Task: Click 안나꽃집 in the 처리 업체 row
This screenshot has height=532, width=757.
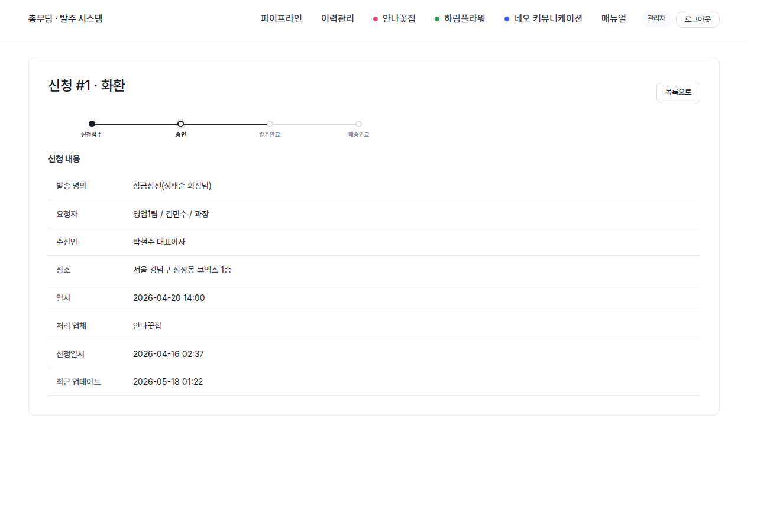Action: tap(147, 326)
